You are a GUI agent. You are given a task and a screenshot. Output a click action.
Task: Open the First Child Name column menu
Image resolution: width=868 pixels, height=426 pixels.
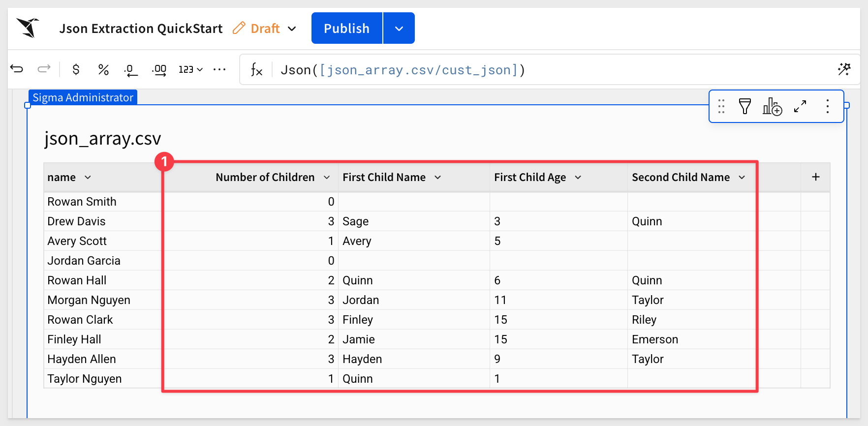[438, 177]
